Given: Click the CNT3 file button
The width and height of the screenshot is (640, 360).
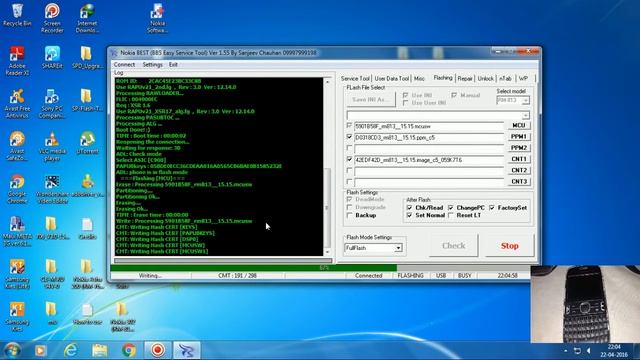Looking at the screenshot, I should point(519,181).
